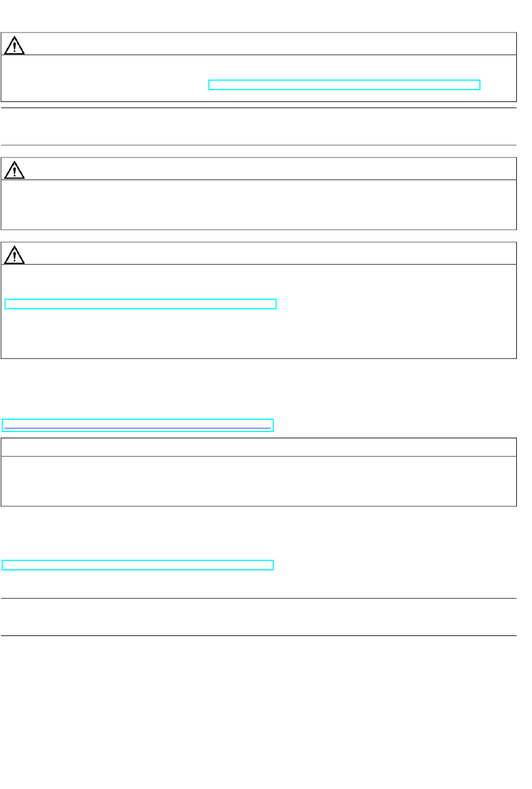Image resolution: width=532 pixels, height=789 pixels.
Task: Open the cyan-outlined link inside the first warning box
Action: pos(344,85)
